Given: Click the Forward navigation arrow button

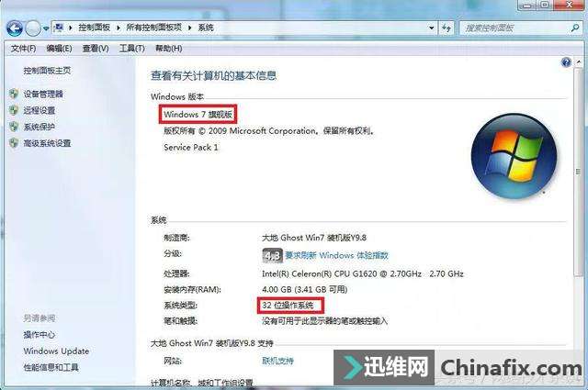Looking at the screenshot, I should click(33, 28).
